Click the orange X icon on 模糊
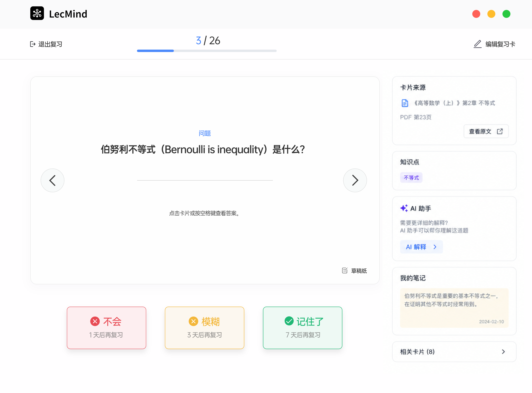 [193, 321]
